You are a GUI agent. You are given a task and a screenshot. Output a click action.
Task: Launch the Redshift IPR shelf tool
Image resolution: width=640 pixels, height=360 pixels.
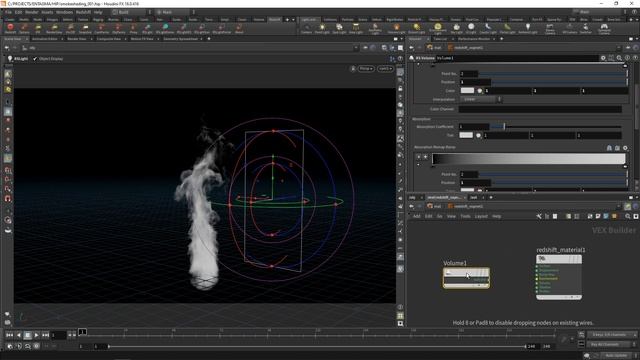[x=38, y=28]
